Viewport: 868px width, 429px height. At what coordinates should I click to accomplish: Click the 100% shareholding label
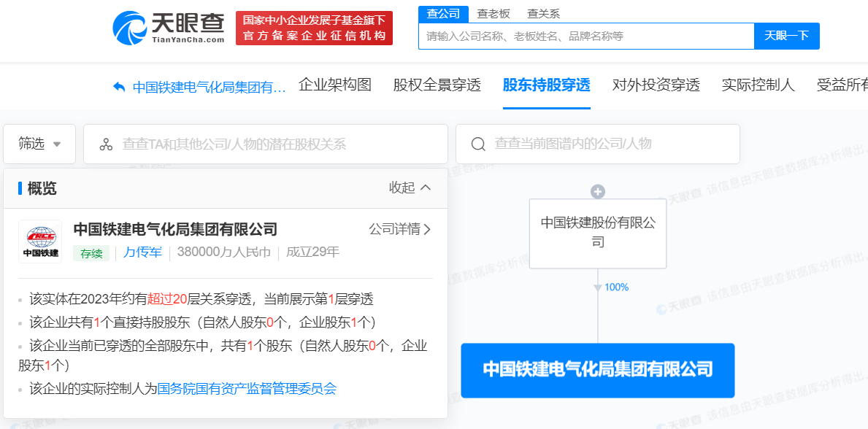(616, 287)
